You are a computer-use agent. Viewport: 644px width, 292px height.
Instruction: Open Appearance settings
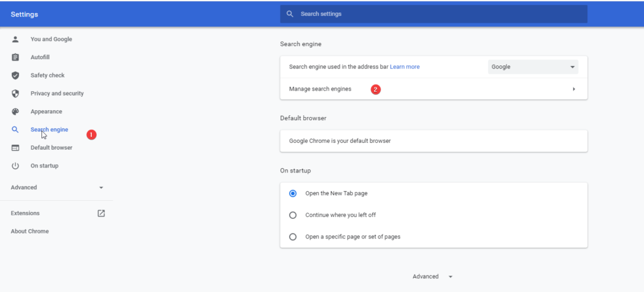[x=47, y=112]
